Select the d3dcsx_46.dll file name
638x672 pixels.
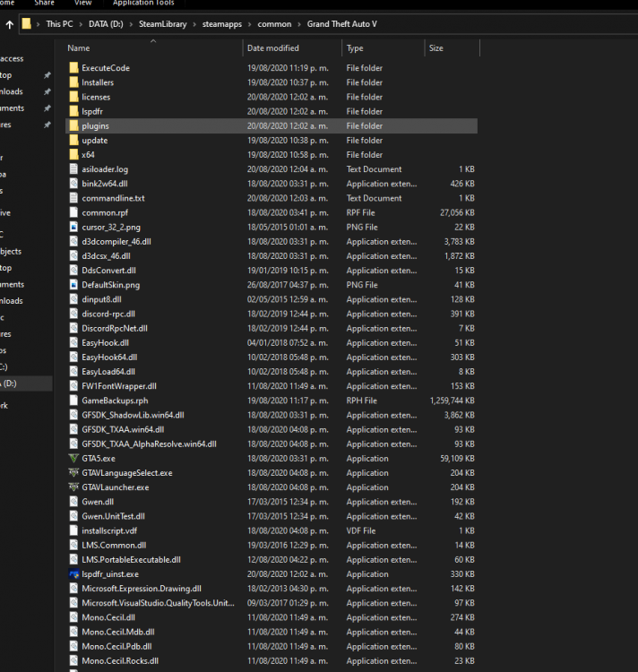(107, 256)
